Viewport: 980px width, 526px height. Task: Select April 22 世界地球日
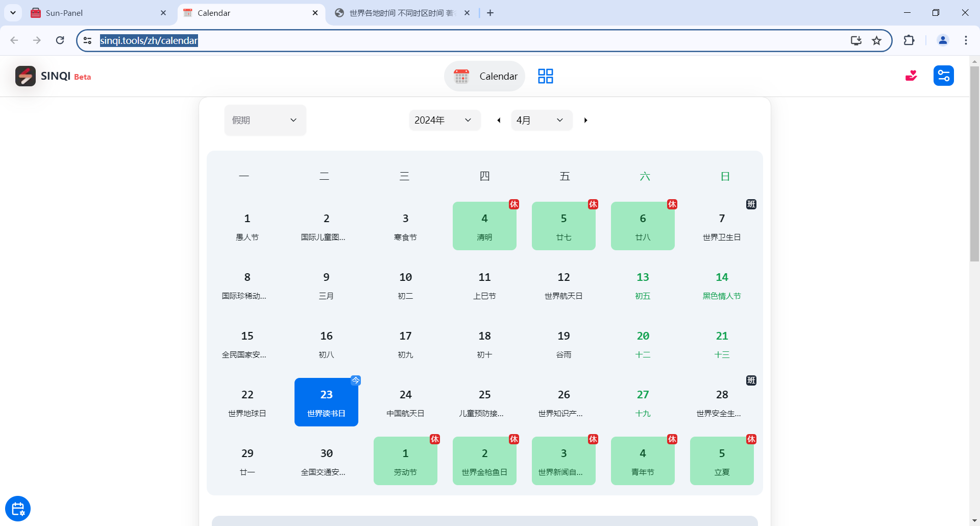click(247, 402)
